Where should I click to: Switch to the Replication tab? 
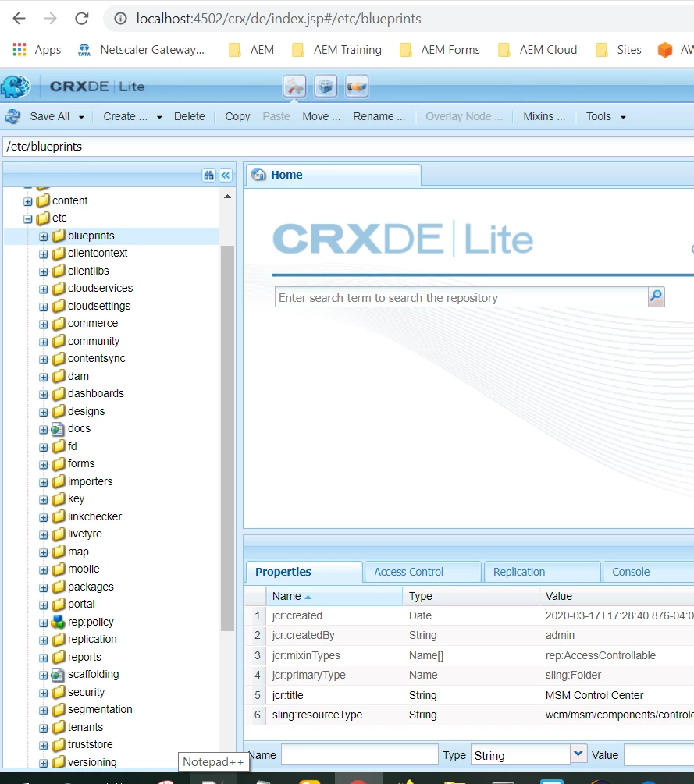[x=542, y=572]
